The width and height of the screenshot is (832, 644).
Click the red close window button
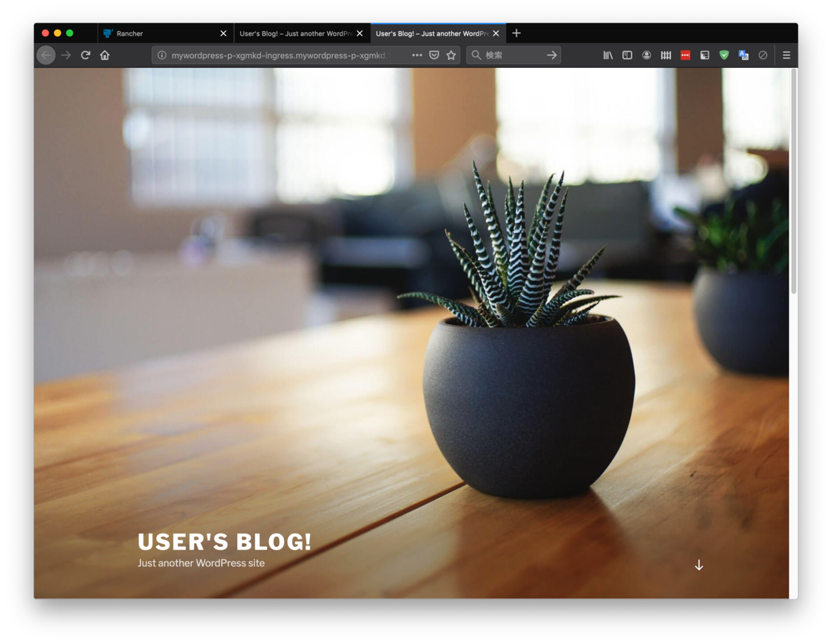pyautogui.click(x=46, y=33)
